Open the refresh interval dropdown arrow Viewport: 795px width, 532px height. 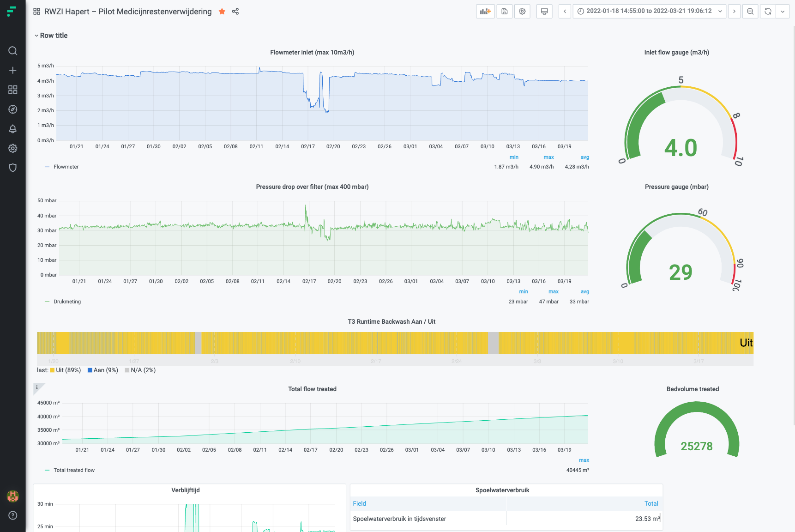783,12
